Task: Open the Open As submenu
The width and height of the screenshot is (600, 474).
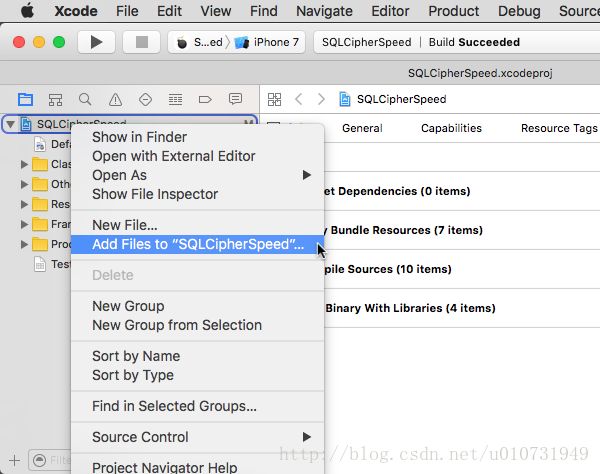Action: (197, 175)
